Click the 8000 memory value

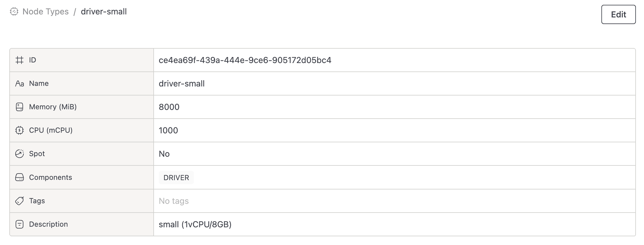(x=169, y=107)
